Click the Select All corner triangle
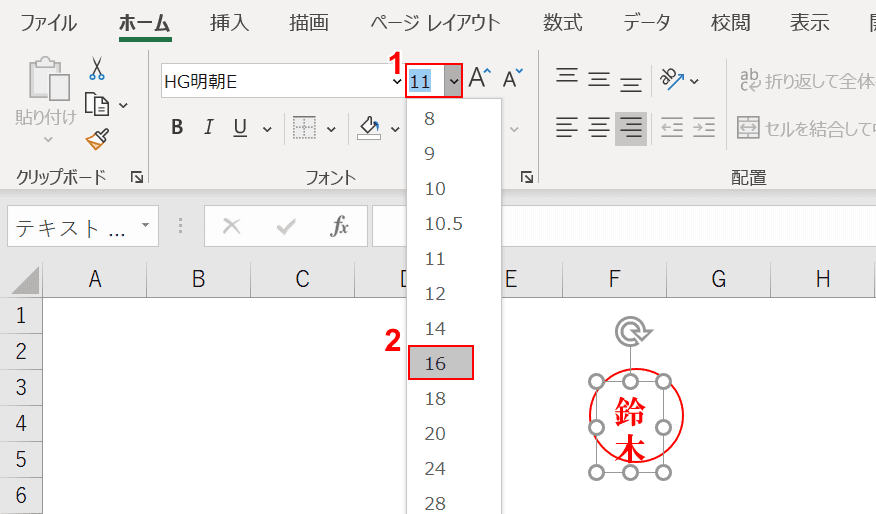This screenshot has width=876, height=514. 26,280
